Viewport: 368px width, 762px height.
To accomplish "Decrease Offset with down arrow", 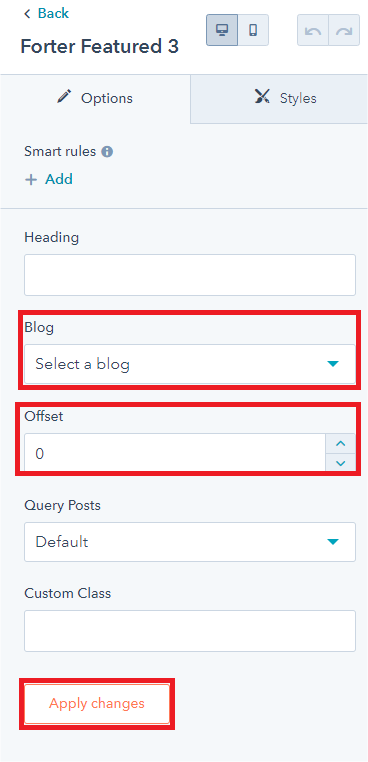I will 341,463.
